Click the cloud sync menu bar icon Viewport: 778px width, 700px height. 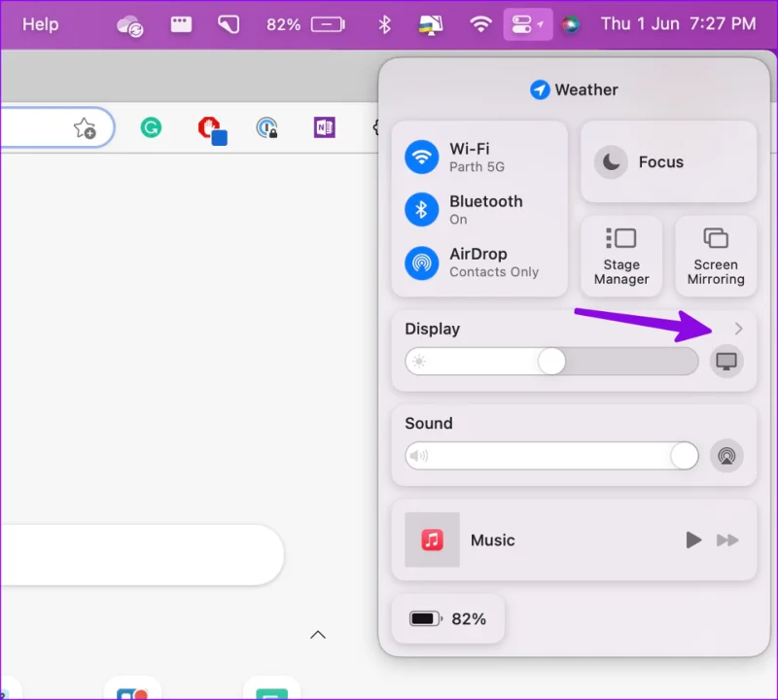(130, 25)
